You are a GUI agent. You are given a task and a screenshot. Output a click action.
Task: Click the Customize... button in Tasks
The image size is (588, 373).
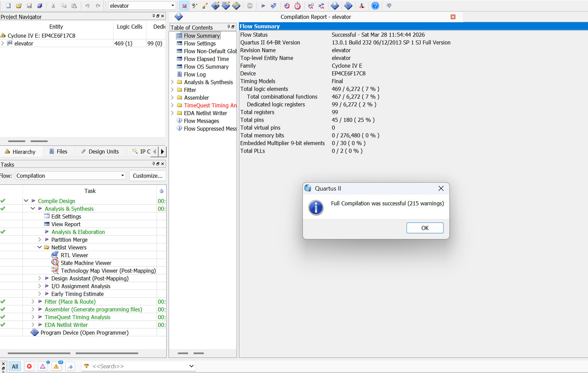pyautogui.click(x=147, y=176)
